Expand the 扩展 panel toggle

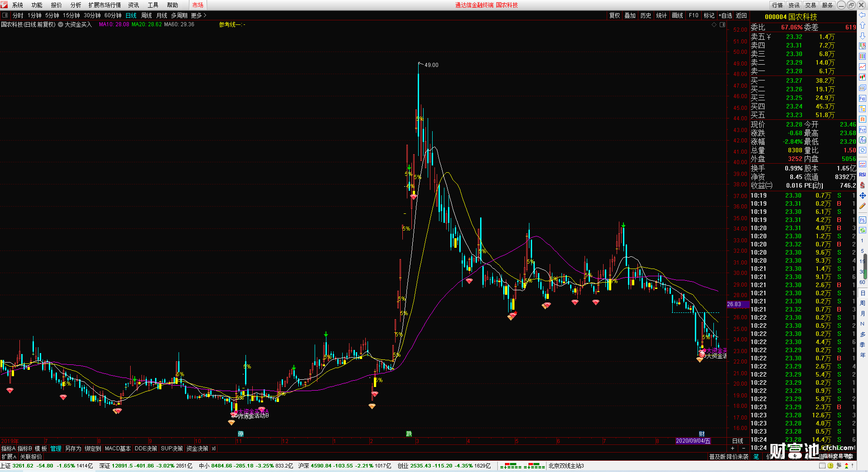9,457
